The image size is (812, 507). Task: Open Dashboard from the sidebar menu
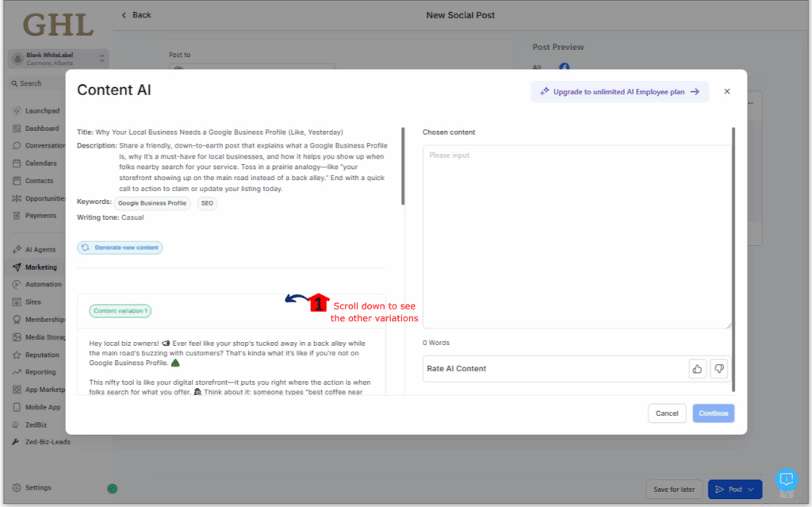(42, 129)
